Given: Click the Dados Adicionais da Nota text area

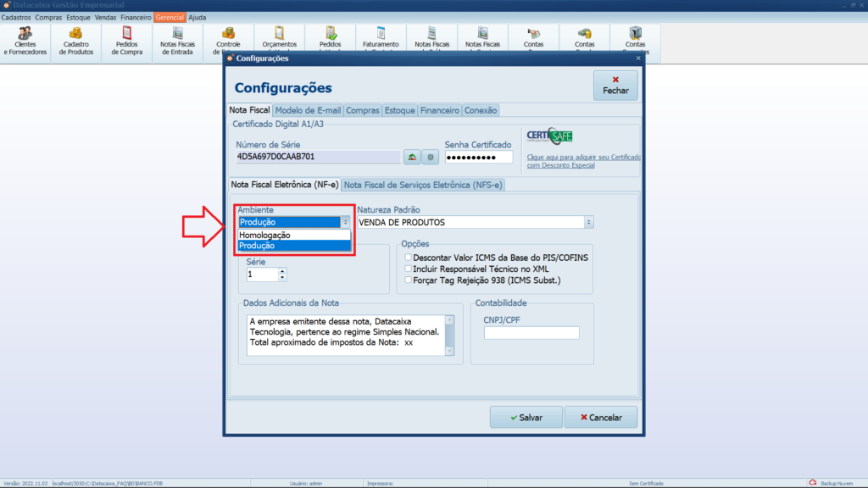Looking at the screenshot, I should pos(346,335).
